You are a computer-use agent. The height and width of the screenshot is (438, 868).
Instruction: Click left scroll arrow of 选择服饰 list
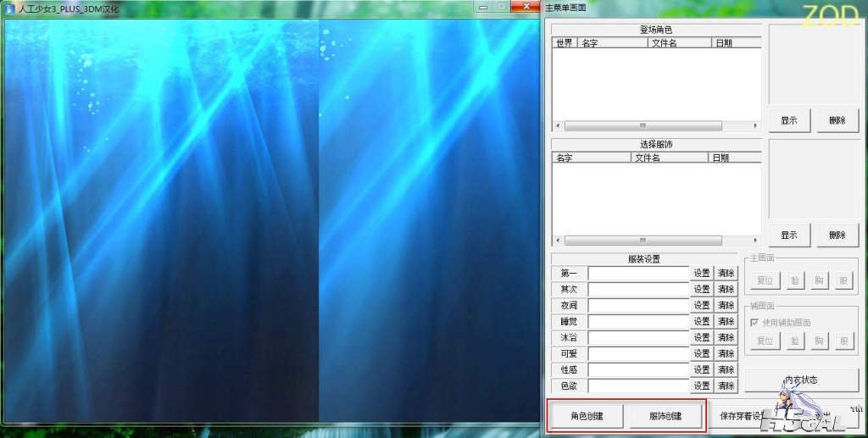(x=558, y=241)
